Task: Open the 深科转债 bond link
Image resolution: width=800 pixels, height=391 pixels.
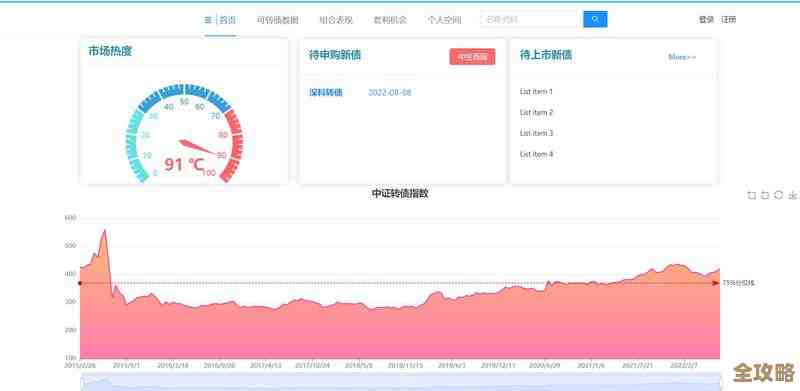Action: pyautogui.click(x=326, y=92)
